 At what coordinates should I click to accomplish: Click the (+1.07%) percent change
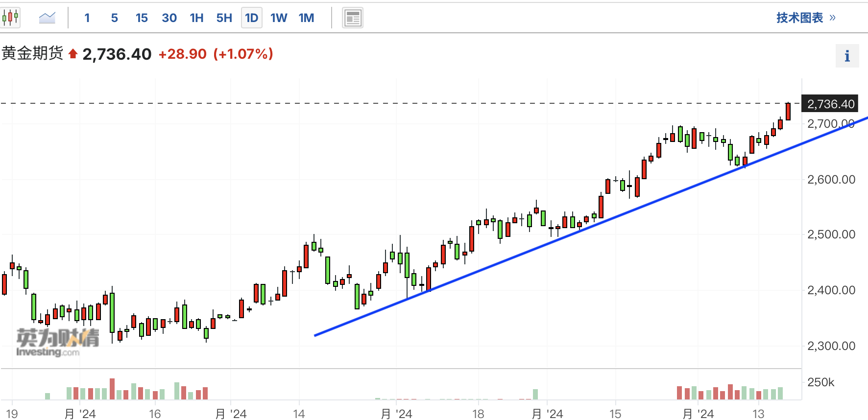click(x=243, y=54)
